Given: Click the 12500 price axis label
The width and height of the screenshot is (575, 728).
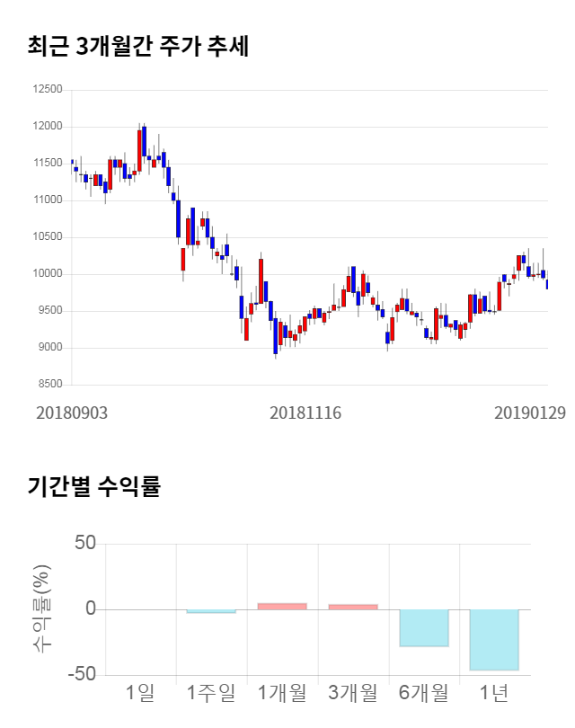Looking at the screenshot, I should click(46, 89).
